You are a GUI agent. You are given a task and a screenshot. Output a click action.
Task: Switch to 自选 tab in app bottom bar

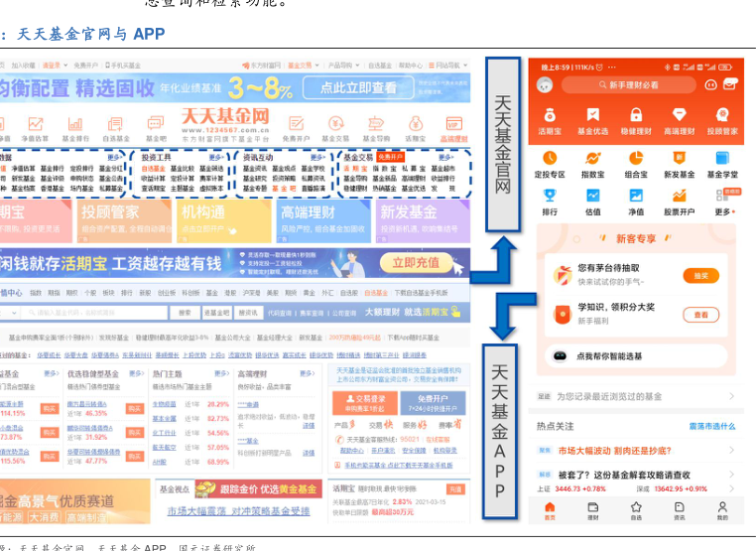pyautogui.click(x=636, y=511)
